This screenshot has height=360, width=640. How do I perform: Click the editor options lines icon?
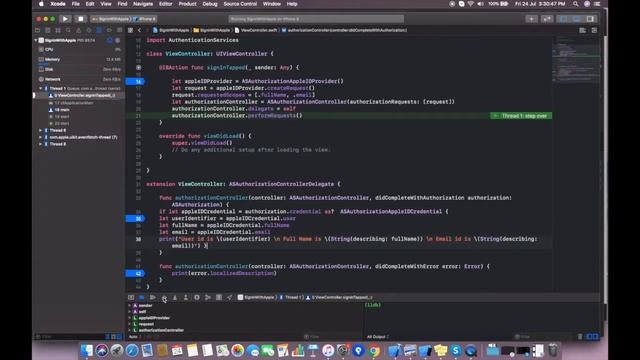click(x=582, y=30)
